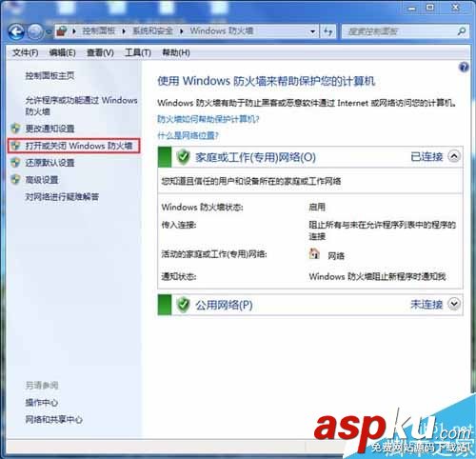Expand the arrow before Windows 防火墙 breadcrumb

(182, 31)
